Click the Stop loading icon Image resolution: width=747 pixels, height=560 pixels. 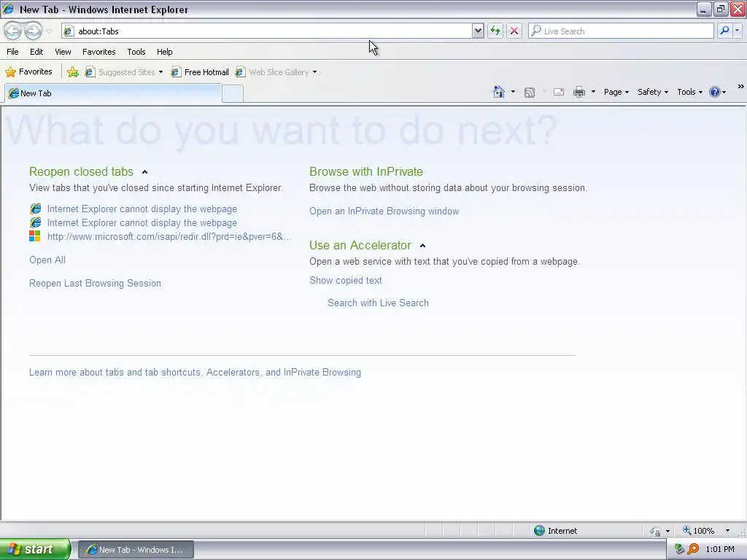click(x=514, y=31)
